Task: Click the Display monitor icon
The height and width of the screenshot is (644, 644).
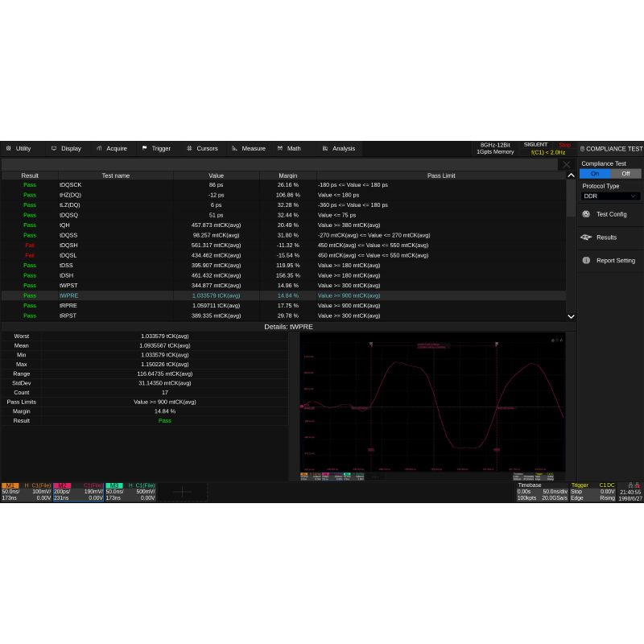Action: [54, 148]
